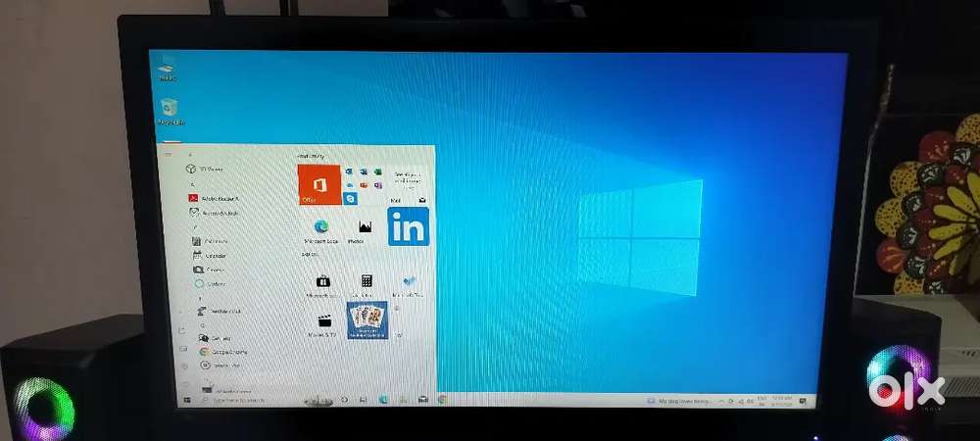
Task: Open Groove Music in the app list
Action: [x=220, y=365]
